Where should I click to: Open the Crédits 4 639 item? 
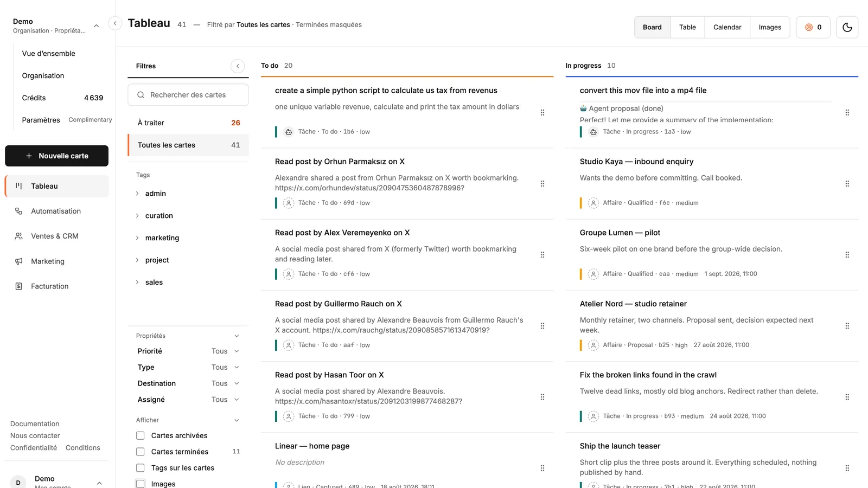tap(62, 98)
